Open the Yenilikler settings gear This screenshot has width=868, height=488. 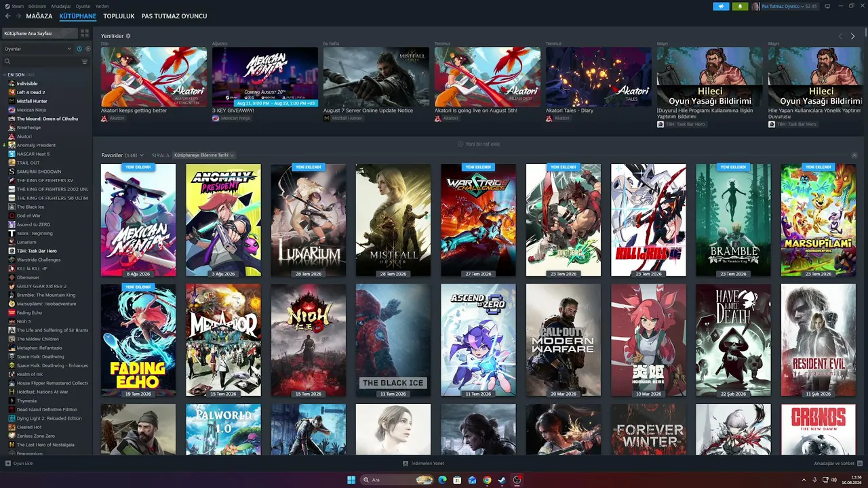[128, 36]
